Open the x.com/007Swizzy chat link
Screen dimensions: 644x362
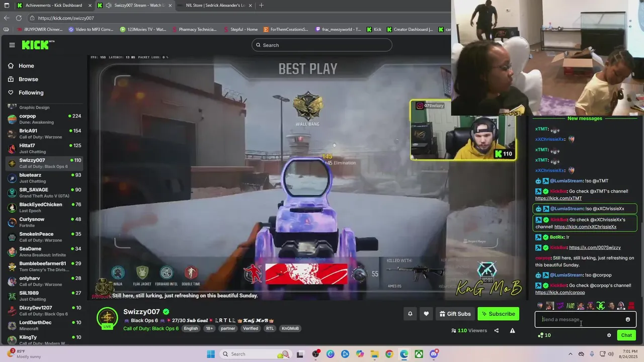pos(595,247)
